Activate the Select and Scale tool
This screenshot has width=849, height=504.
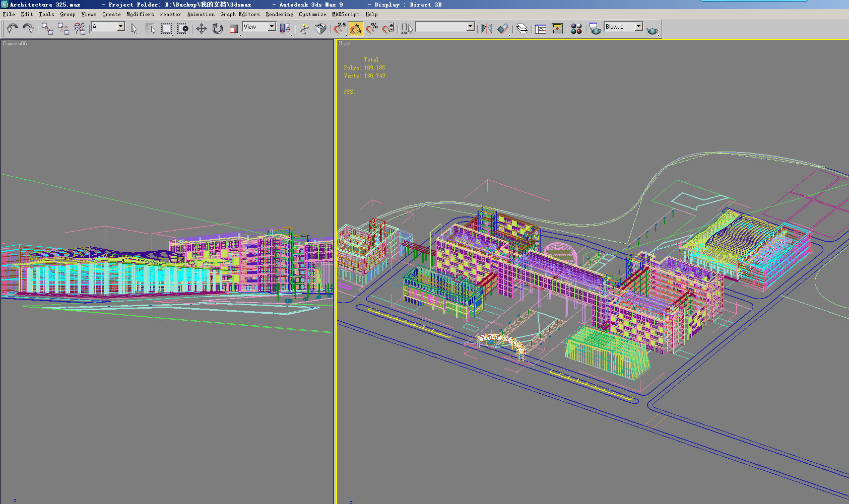pos(234,29)
